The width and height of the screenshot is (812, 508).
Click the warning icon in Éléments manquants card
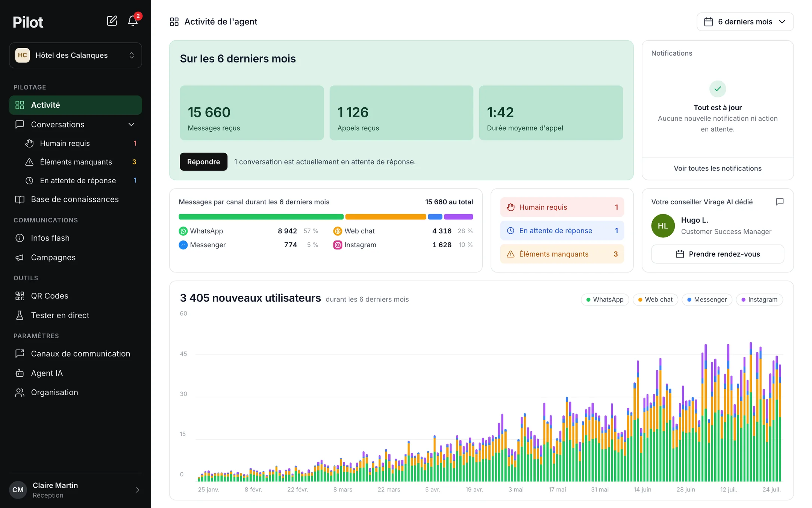pyautogui.click(x=511, y=254)
